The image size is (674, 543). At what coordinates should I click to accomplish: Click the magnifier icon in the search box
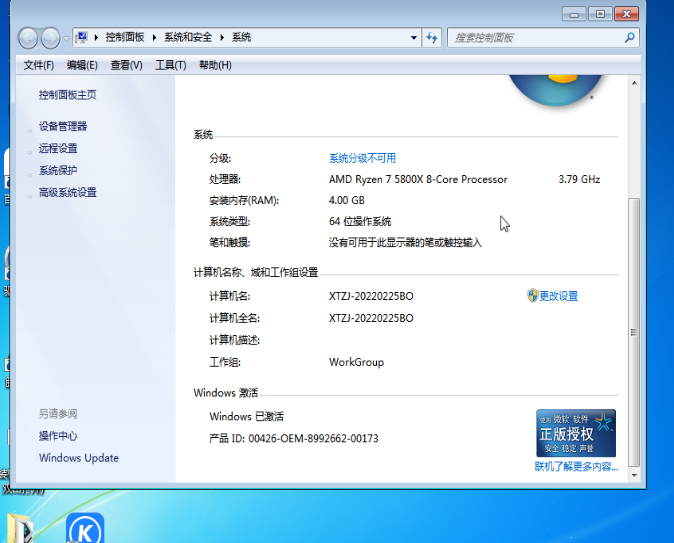click(629, 38)
